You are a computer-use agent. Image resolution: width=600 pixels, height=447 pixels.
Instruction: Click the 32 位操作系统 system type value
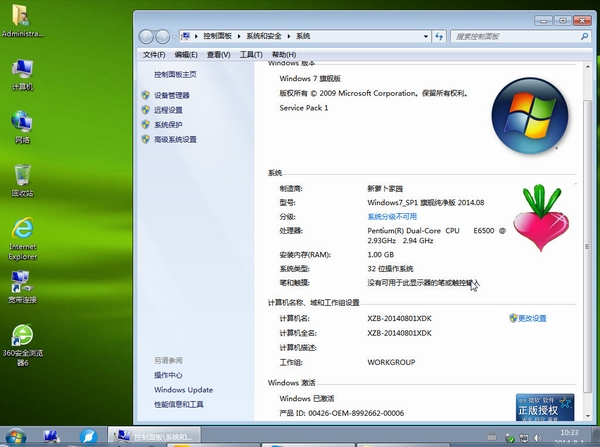coord(390,269)
